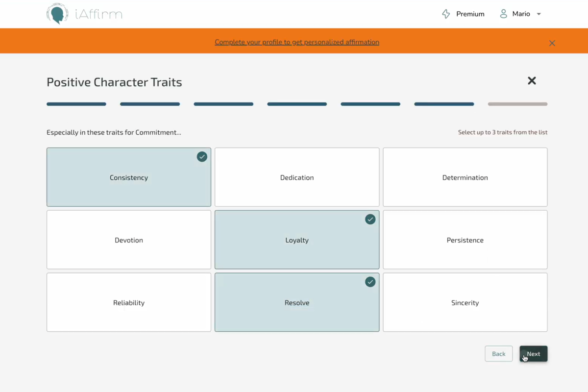Click the Positive Character Traits heading
The width and height of the screenshot is (588, 392).
[114, 82]
